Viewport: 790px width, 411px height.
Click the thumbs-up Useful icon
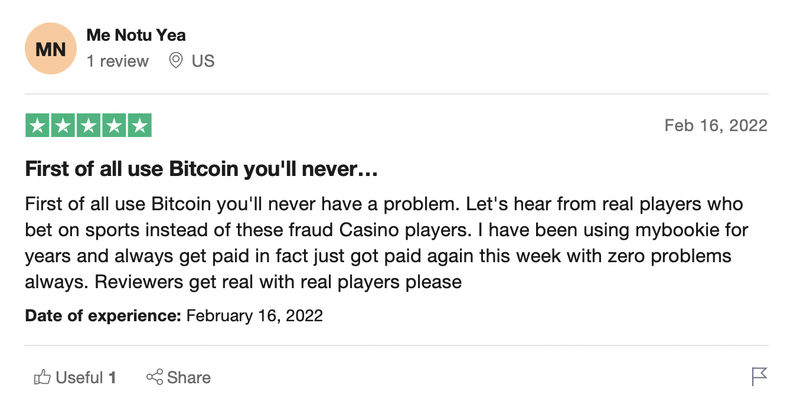tap(43, 377)
